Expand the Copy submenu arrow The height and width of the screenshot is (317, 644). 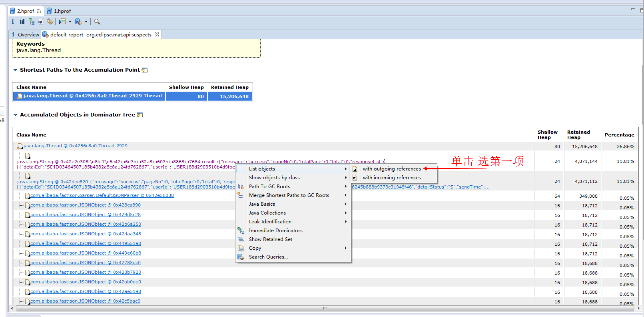coord(346,248)
